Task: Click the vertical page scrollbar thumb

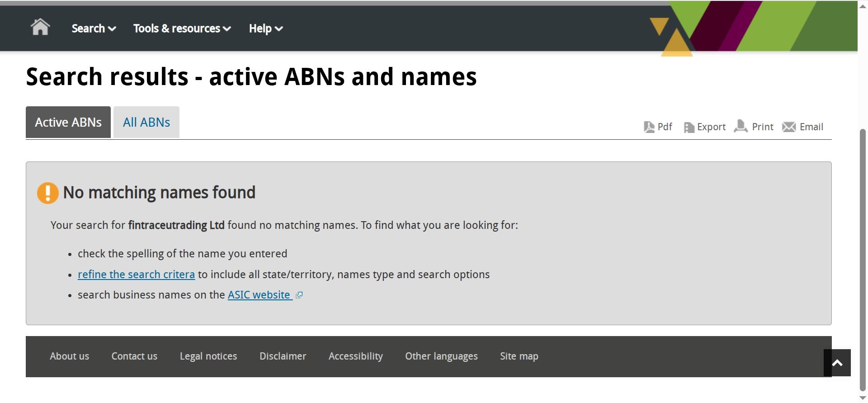Action: tap(863, 260)
